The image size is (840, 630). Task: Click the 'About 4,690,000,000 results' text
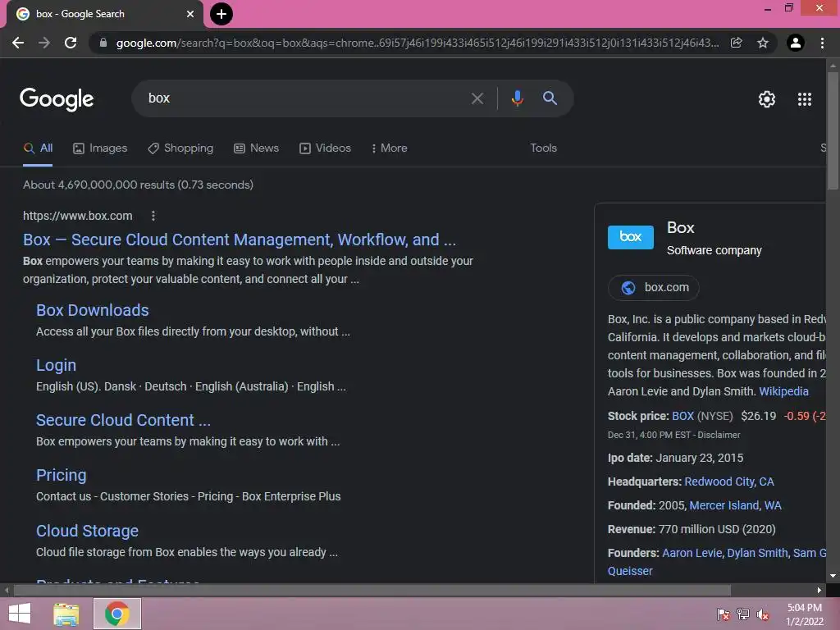pyautogui.click(x=138, y=185)
